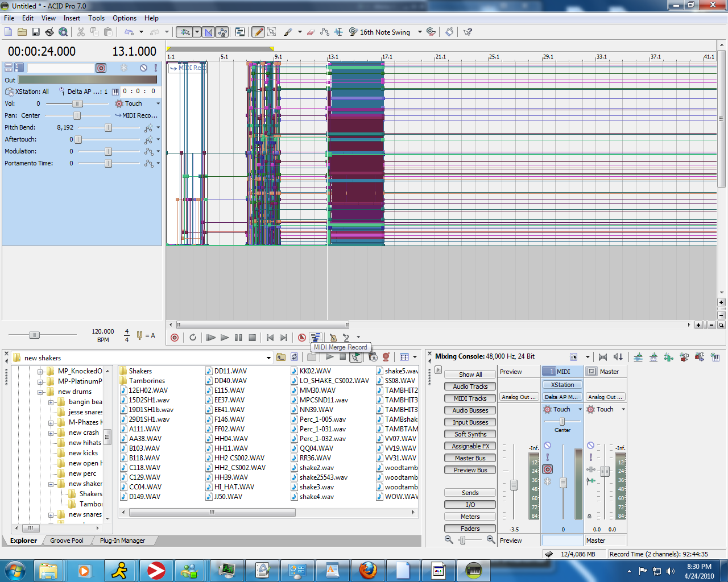The height and width of the screenshot is (582, 728).
Task: Go to end of project
Action: pos(284,337)
